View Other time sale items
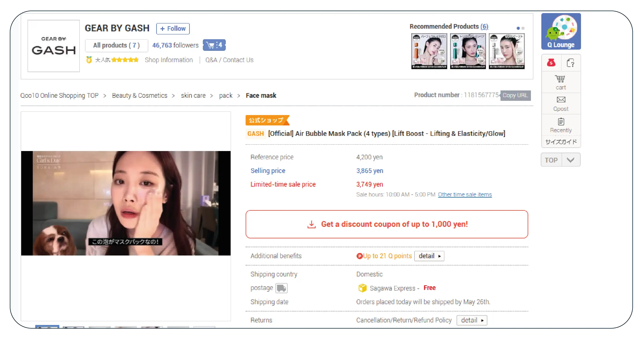Screen dimensions: 644x339 pyautogui.click(x=465, y=195)
